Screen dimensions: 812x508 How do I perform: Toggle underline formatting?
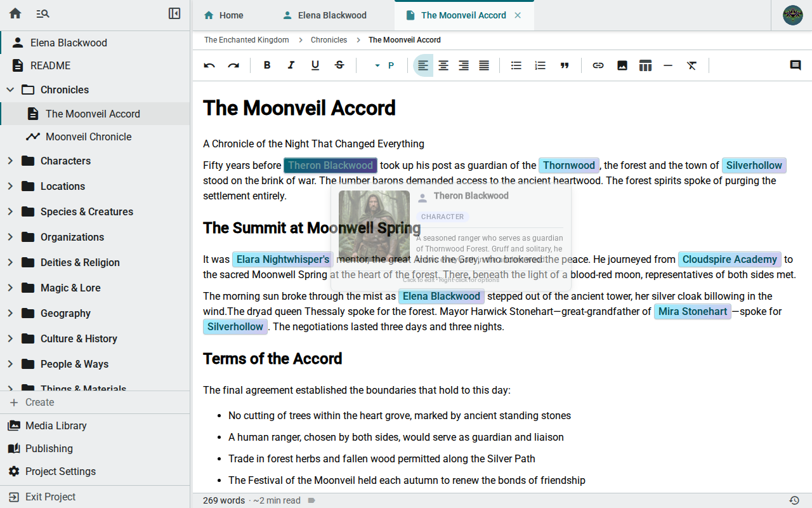(315, 65)
